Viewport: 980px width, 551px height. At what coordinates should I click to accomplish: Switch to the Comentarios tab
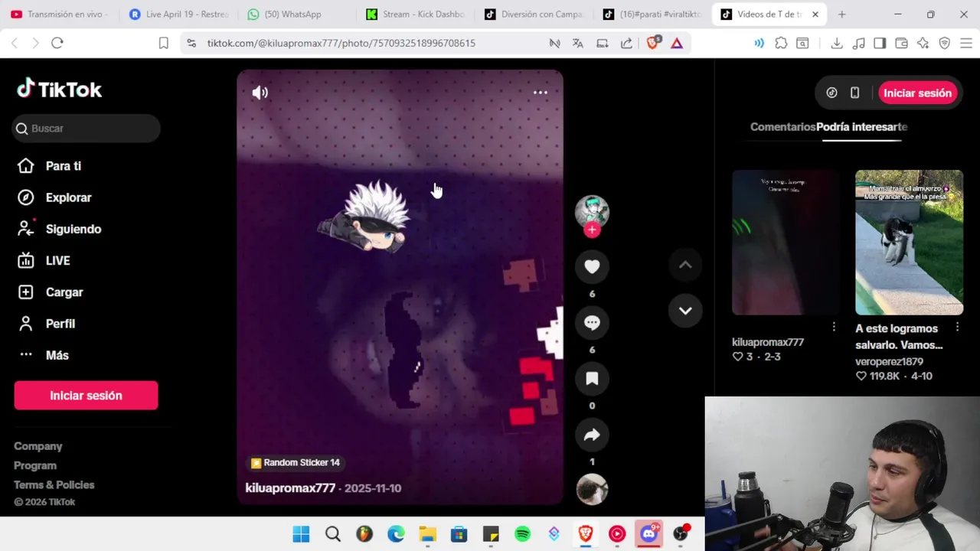click(x=782, y=127)
